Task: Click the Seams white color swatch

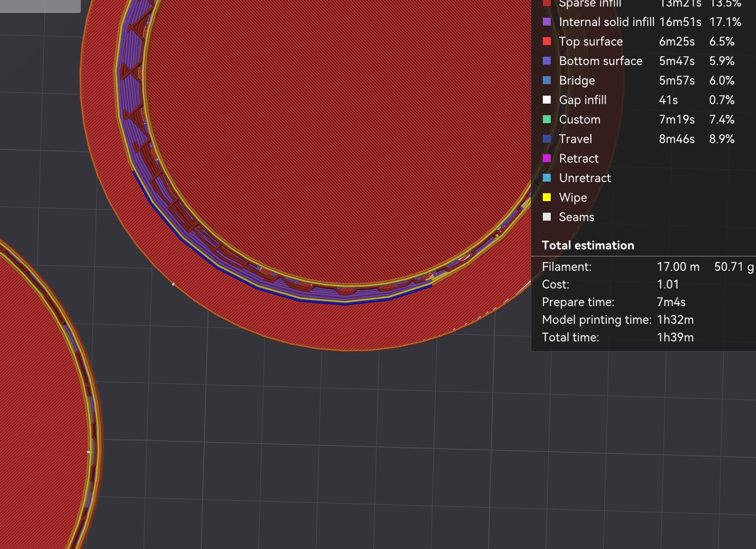Action: (x=547, y=217)
